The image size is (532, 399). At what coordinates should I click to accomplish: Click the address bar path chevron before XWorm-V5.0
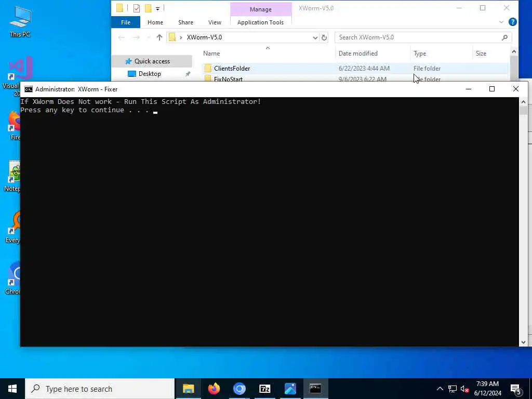181,37
